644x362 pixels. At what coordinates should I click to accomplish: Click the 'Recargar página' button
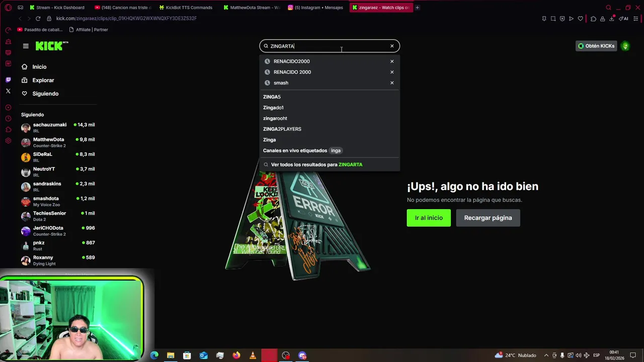(x=488, y=218)
